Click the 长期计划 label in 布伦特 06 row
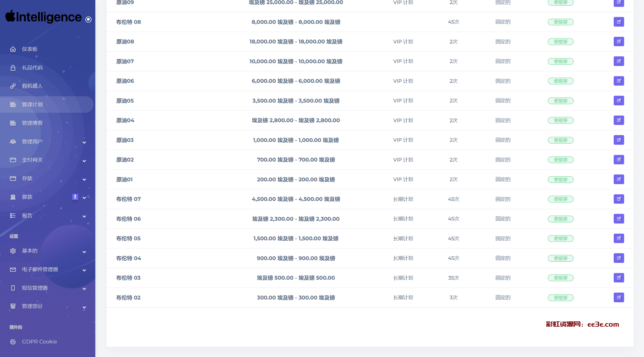This screenshot has height=357, width=644. pos(403,219)
